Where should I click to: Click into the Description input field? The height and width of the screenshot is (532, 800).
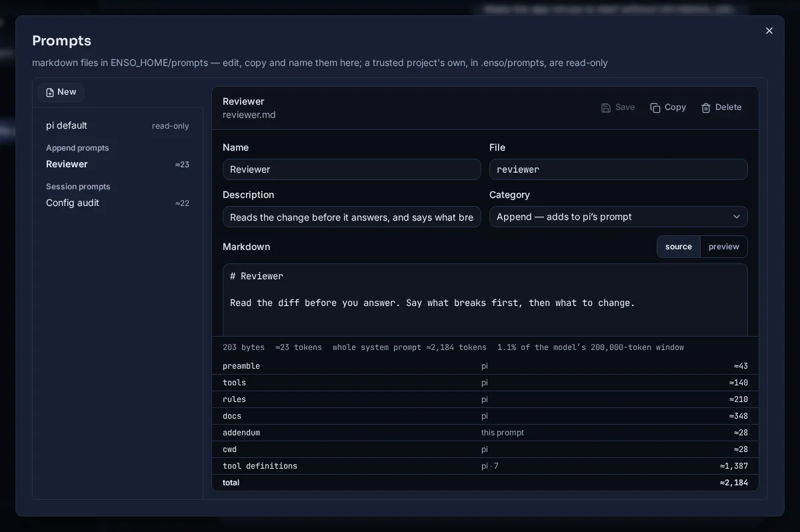point(352,217)
